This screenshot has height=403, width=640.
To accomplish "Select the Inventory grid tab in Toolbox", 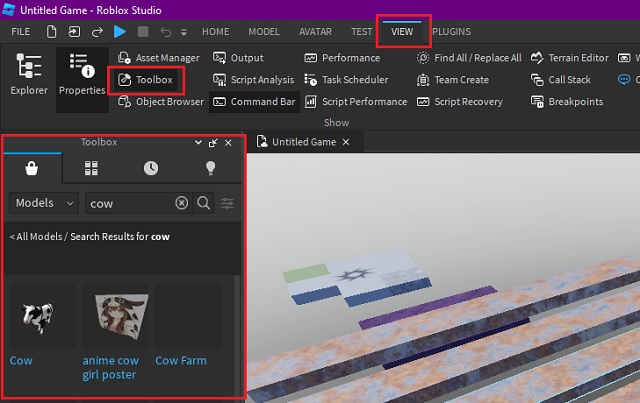I will click(x=91, y=168).
